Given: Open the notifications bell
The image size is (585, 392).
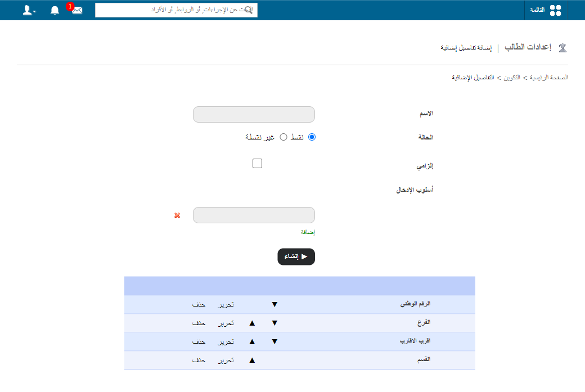Looking at the screenshot, I should [55, 10].
